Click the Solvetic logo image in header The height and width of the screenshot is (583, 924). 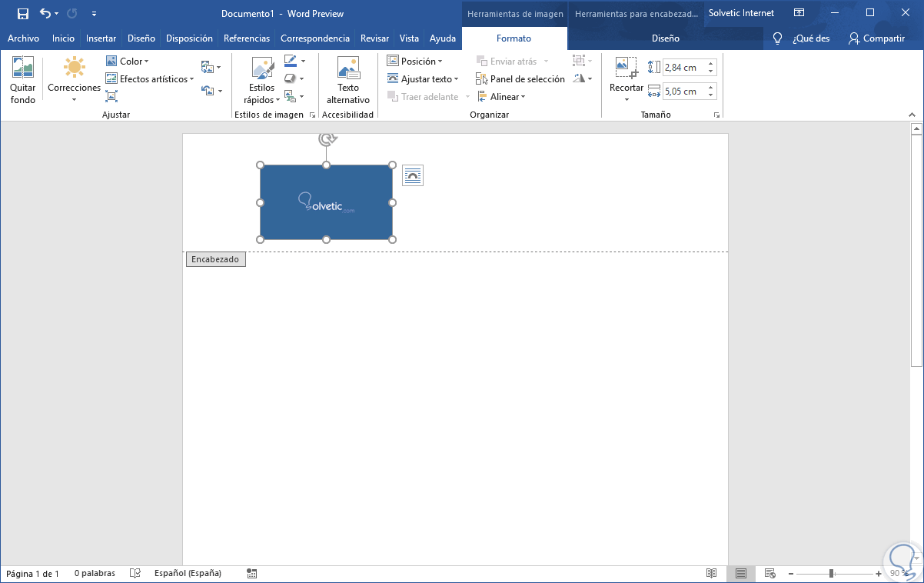326,202
